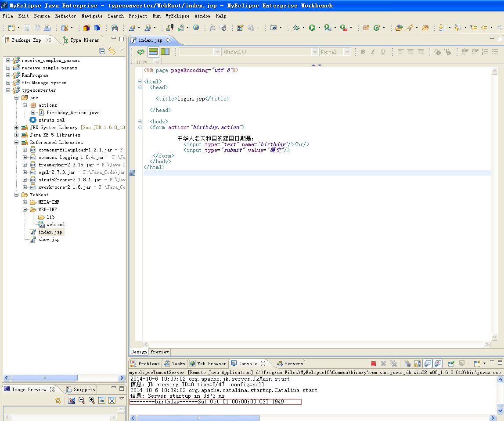504x421 pixels.
Task: Switch to Preview view of editor
Action: [159, 352]
